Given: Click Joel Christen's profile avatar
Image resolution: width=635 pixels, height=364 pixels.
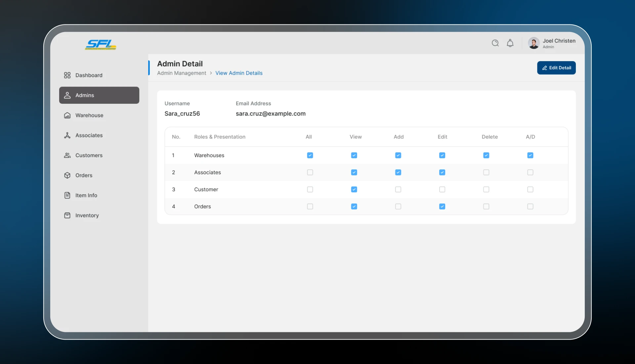Looking at the screenshot, I should point(533,43).
